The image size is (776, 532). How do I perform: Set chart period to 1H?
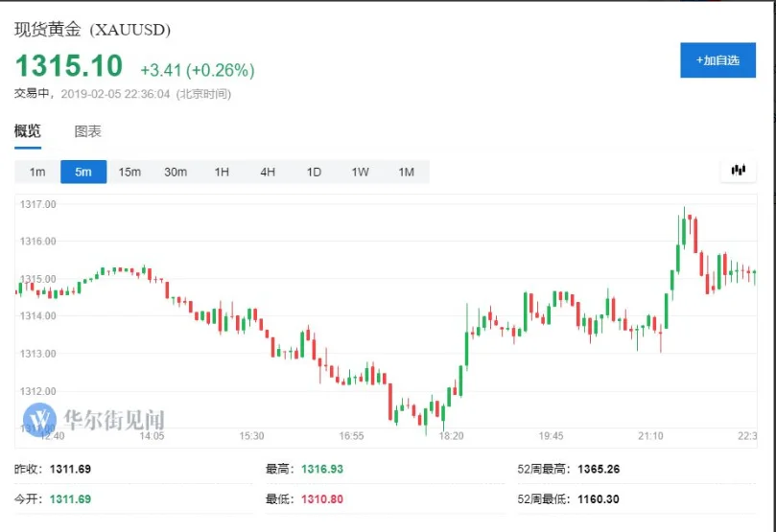click(222, 172)
